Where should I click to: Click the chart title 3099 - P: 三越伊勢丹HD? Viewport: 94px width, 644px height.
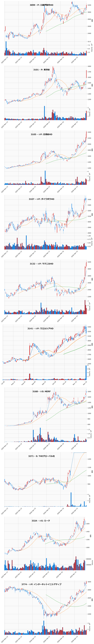click(x=42, y=5)
